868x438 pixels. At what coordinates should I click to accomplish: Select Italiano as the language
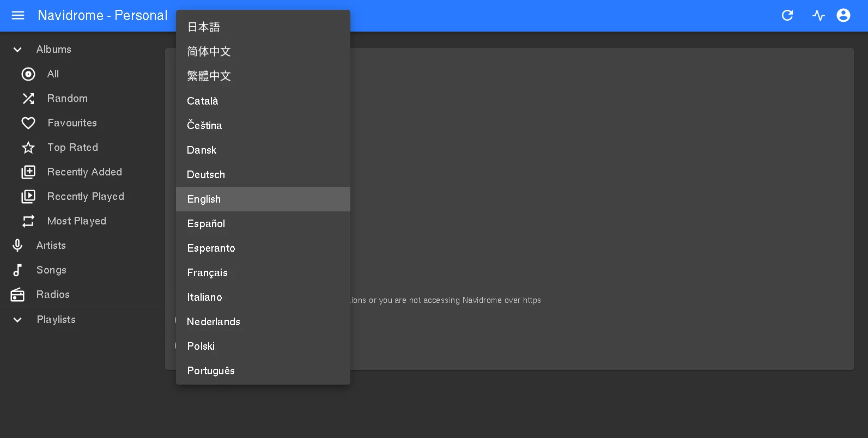pos(263,297)
